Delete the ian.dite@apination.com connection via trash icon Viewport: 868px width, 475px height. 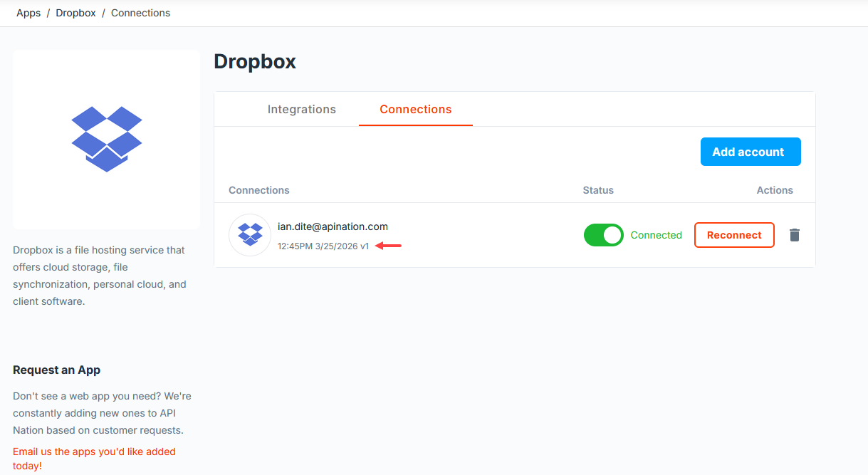click(795, 235)
